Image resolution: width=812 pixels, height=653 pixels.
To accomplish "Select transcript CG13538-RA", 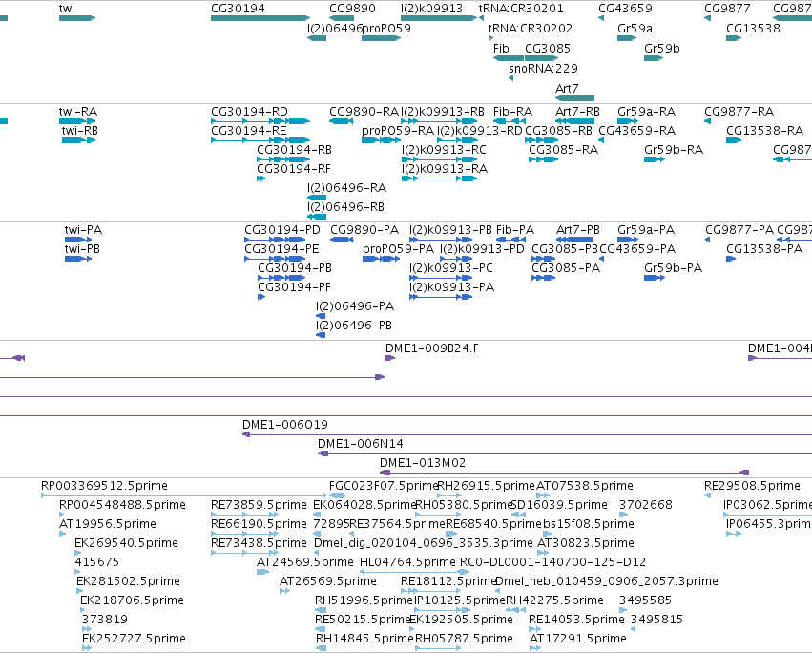I will (x=734, y=140).
